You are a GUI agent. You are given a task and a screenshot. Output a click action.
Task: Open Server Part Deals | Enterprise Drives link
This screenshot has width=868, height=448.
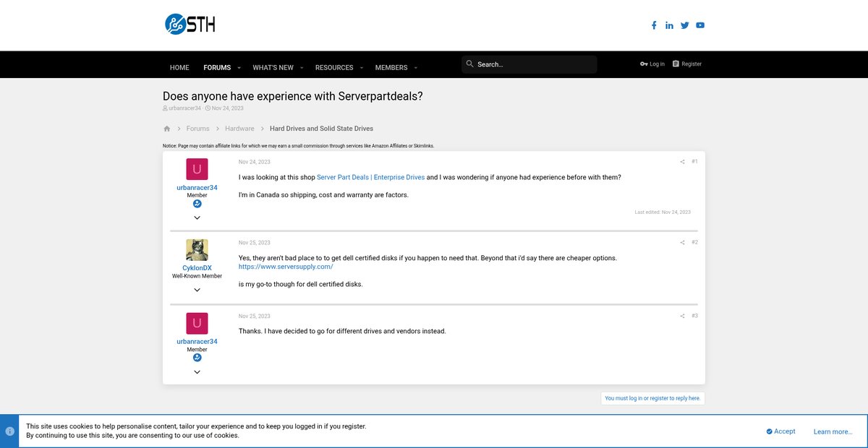click(370, 177)
